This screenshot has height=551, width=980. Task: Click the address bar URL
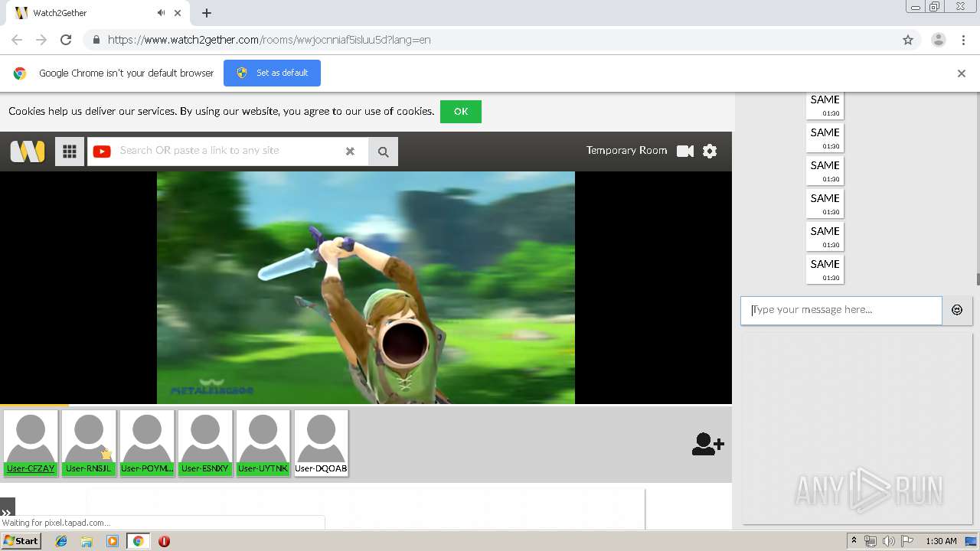pyautogui.click(x=269, y=40)
